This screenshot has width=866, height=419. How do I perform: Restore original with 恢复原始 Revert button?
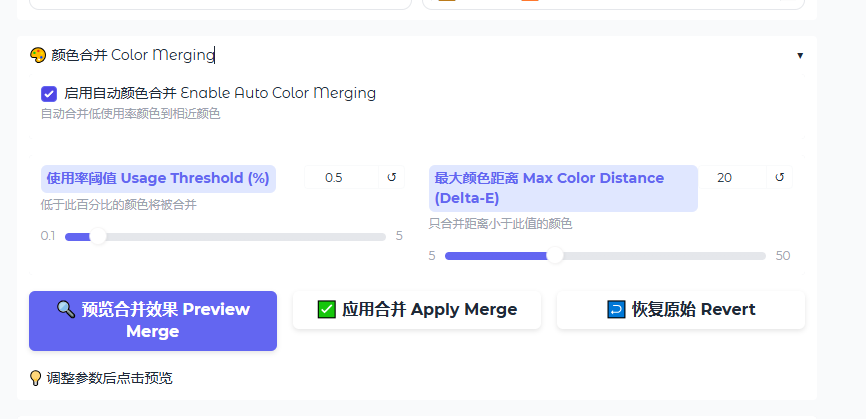pos(681,310)
